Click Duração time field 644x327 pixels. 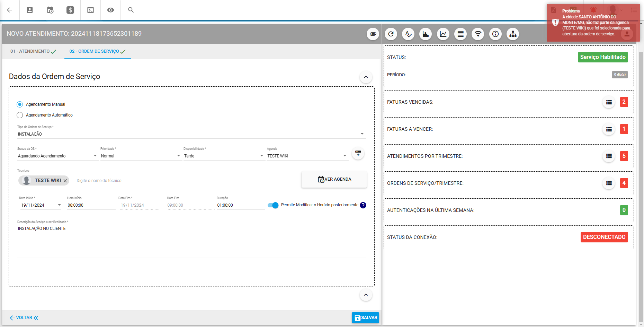click(241, 205)
